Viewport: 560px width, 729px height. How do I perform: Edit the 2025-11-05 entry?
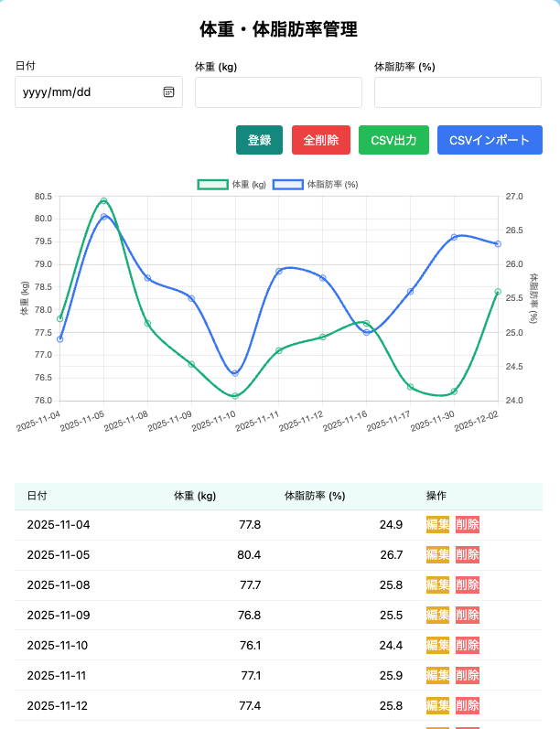pyautogui.click(x=437, y=555)
